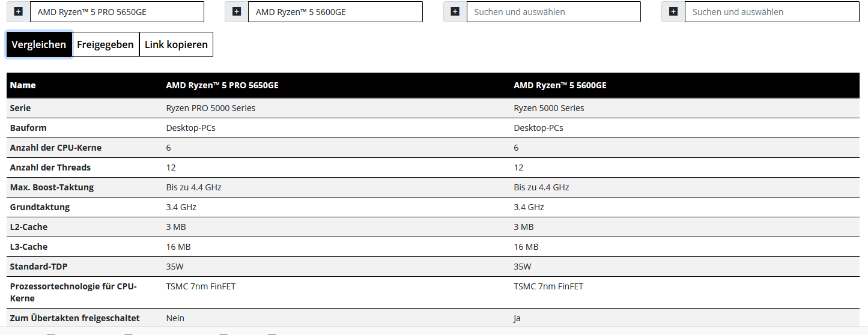Click 'Desktop-PCs' for the 5600GE
This screenshot has width=868, height=335.
point(539,128)
